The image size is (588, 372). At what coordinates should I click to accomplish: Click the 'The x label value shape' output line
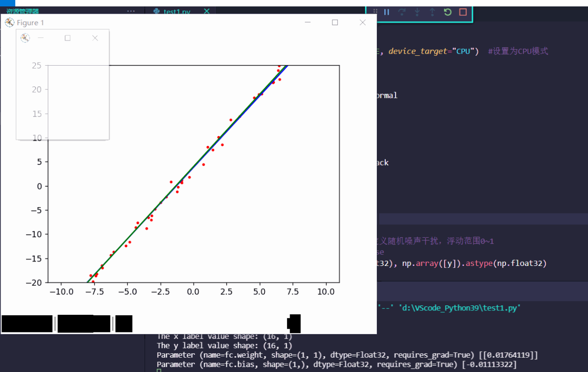[x=224, y=336]
